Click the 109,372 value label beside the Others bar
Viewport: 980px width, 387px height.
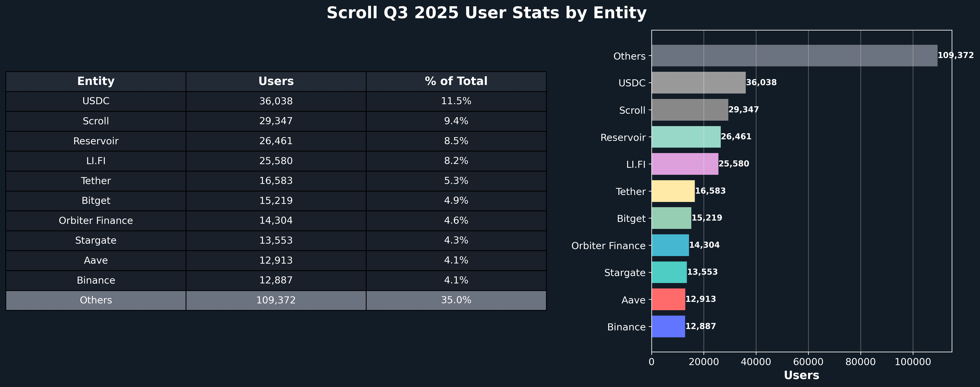pos(955,56)
